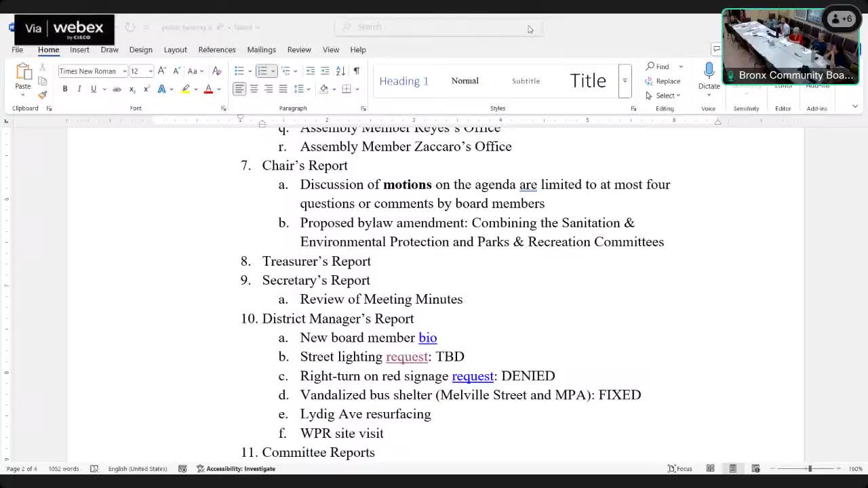Open the macro recording status icon
Screen dimensions: 868x488
[x=182, y=468]
